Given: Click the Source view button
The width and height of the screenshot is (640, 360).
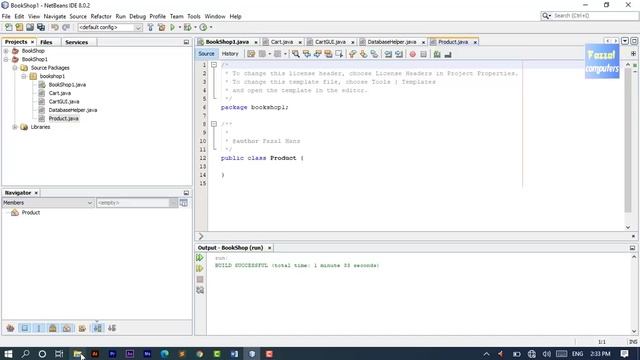Looking at the screenshot, I should [206, 54].
